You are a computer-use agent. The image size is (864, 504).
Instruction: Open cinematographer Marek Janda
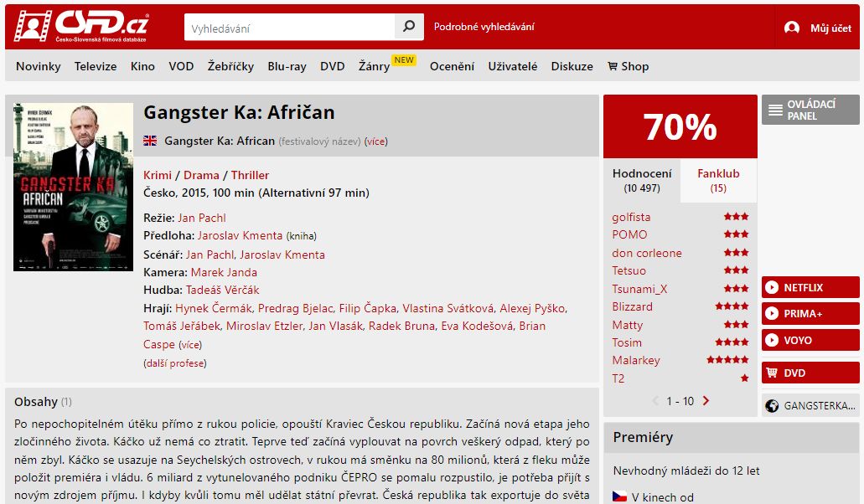[224, 272]
